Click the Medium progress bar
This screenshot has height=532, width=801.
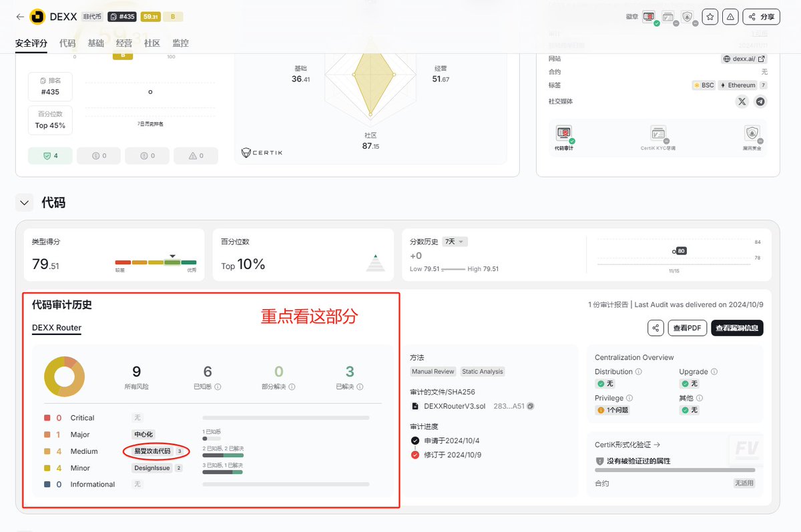pos(222,456)
